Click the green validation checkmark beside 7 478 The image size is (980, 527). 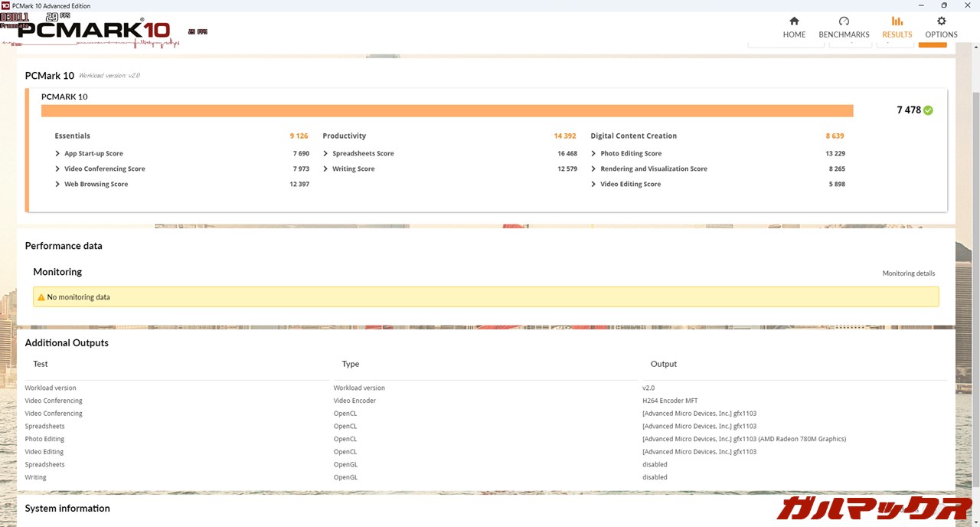tap(928, 110)
